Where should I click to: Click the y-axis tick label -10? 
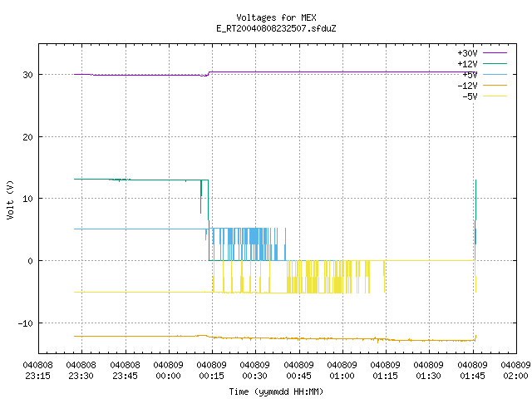pos(26,323)
